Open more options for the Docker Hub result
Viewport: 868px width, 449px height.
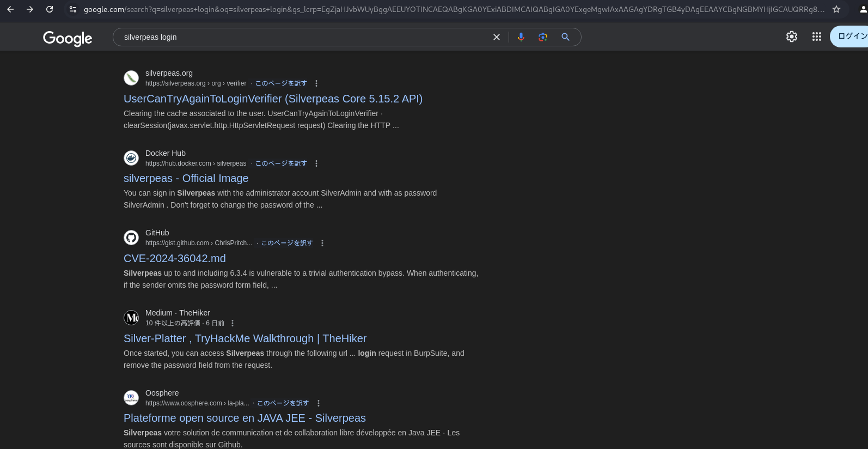316,163
